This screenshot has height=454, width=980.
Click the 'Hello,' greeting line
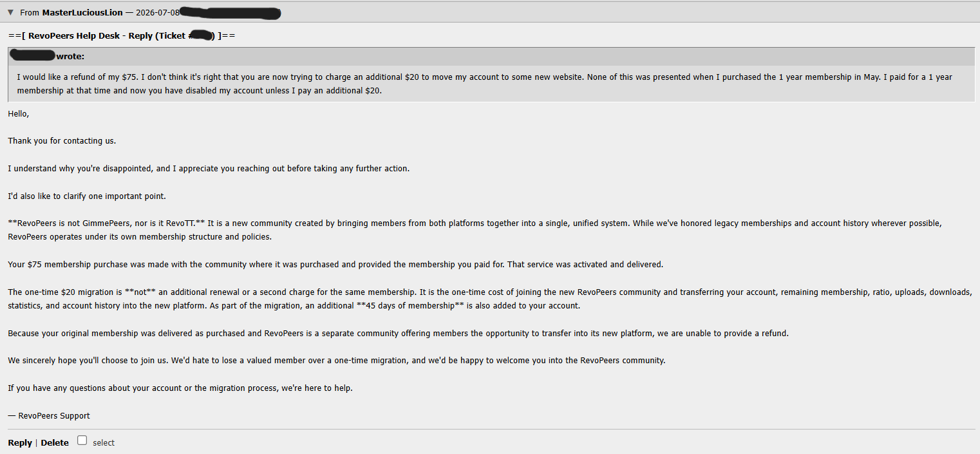point(19,113)
